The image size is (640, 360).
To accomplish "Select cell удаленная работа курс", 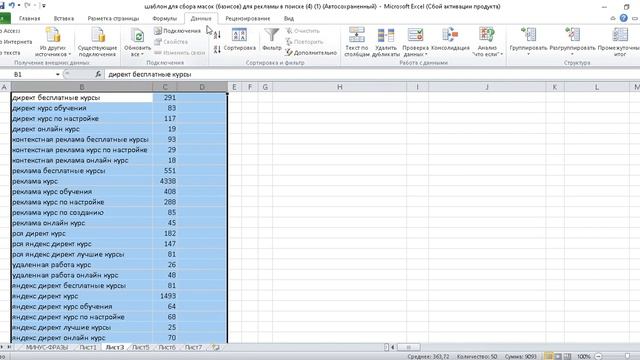I will coord(82,264).
